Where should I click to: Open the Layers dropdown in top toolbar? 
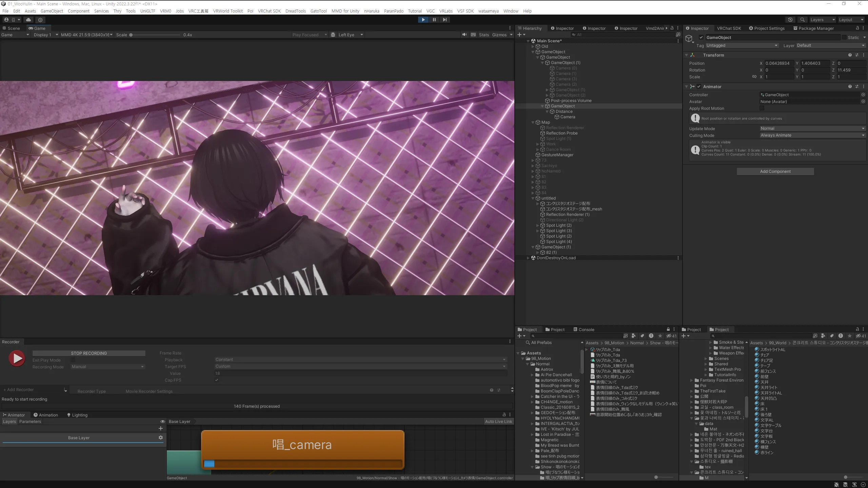(822, 20)
